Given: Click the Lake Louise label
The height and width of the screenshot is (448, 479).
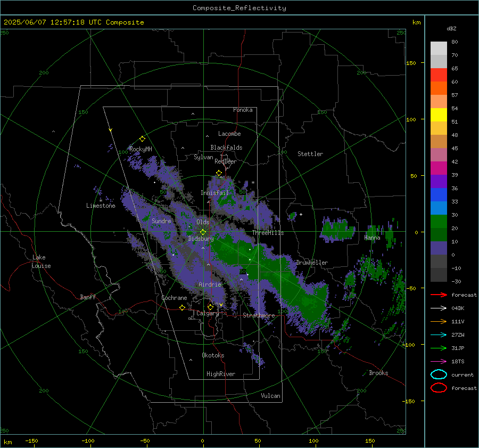Looking at the screenshot, I should tap(41, 262).
